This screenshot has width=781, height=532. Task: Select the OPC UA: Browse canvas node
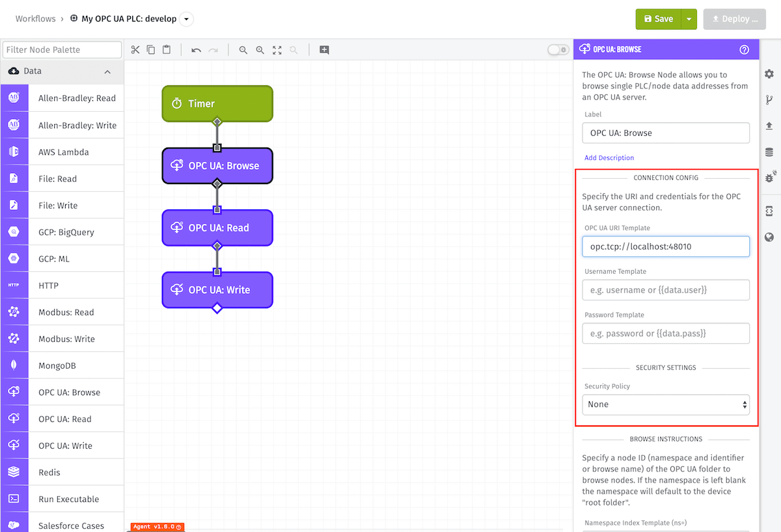coord(217,166)
